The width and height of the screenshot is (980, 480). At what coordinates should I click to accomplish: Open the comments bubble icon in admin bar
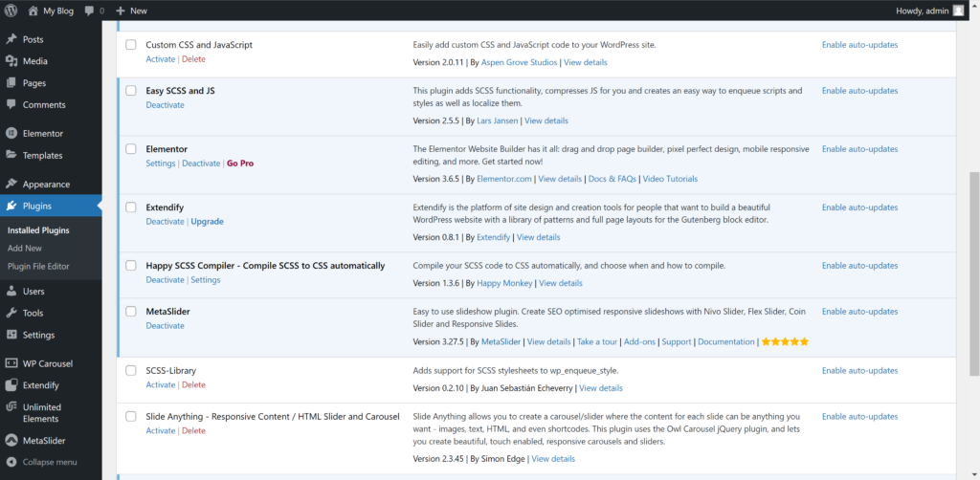tap(89, 11)
